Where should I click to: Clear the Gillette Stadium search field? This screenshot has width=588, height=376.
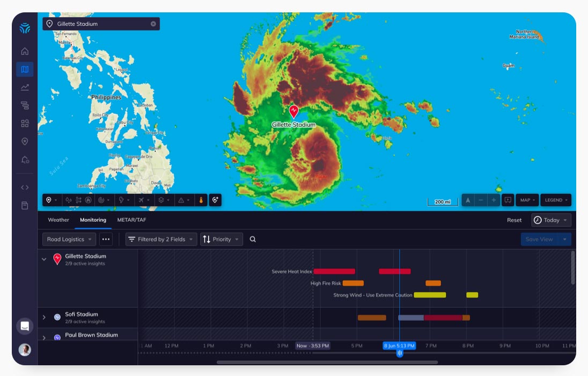[x=153, y=24]
